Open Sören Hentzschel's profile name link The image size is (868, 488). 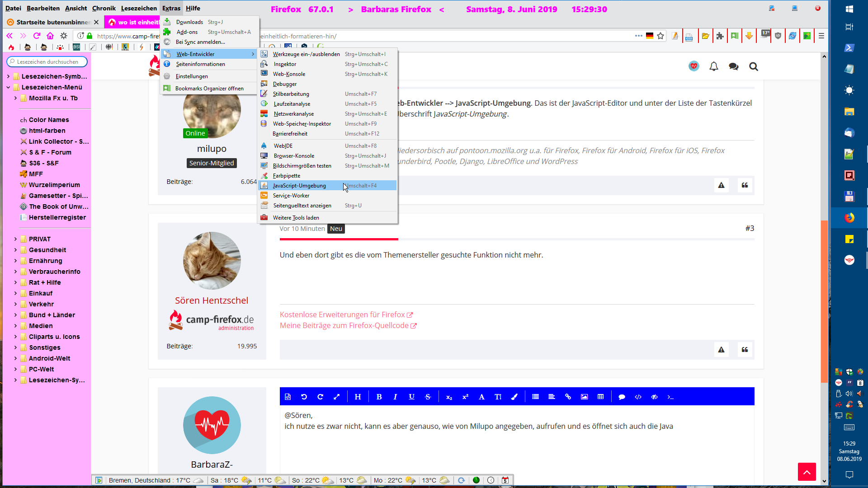click(211, 300)
